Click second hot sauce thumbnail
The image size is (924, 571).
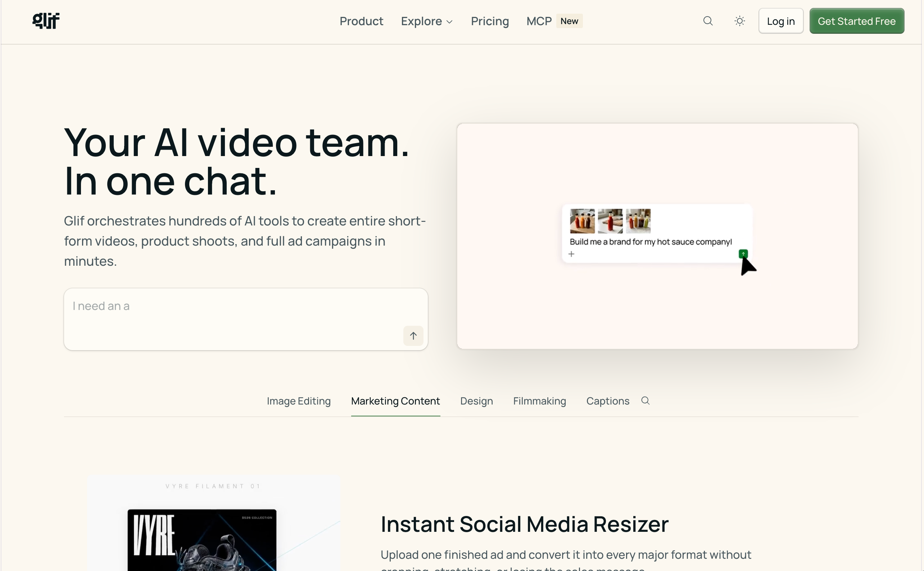[610, 221]
